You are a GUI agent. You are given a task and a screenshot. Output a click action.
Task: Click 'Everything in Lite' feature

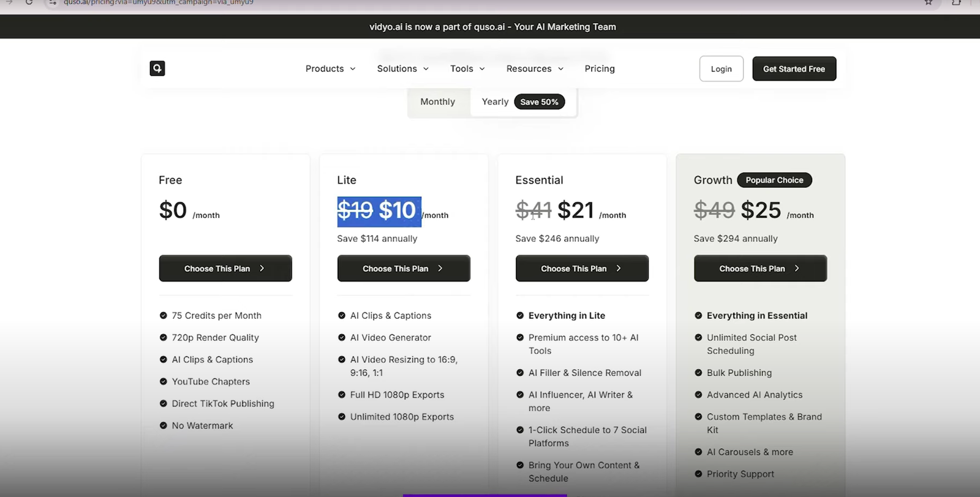[x=567, y=316]
